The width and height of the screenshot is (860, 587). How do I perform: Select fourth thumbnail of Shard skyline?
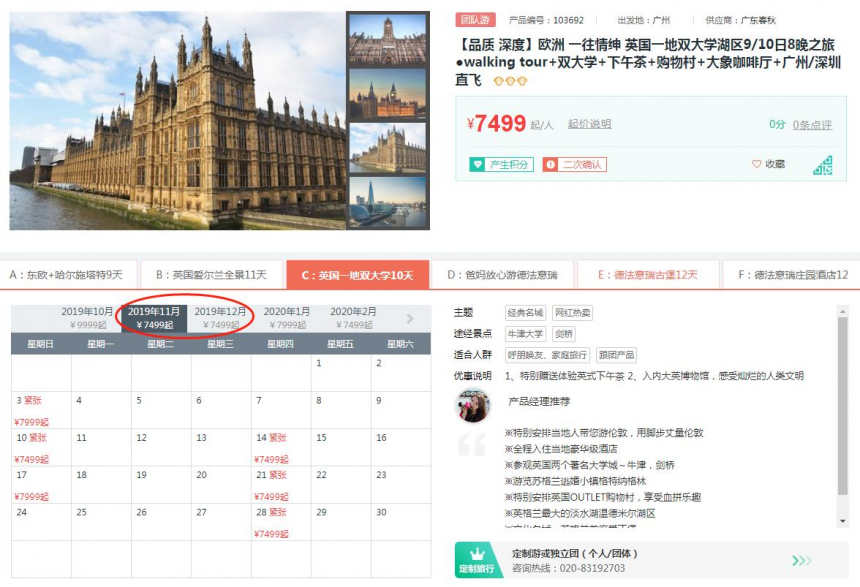pos(388,201)
